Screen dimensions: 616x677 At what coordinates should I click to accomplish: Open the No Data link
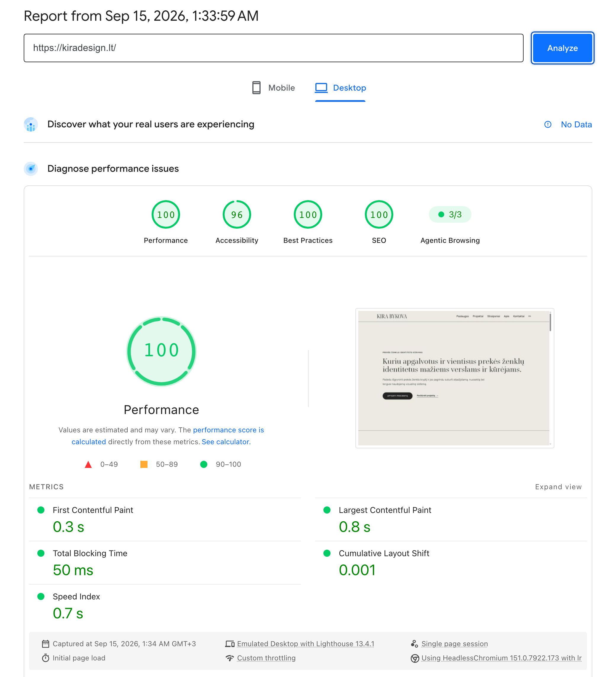coord(576,125)
